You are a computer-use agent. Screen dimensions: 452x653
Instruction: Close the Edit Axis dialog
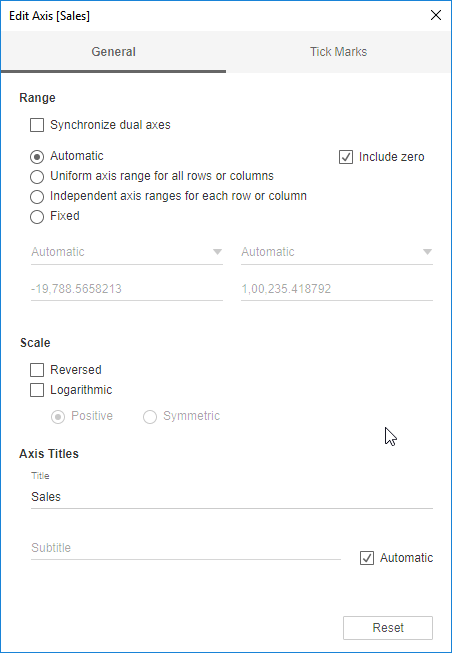(436, 15)
